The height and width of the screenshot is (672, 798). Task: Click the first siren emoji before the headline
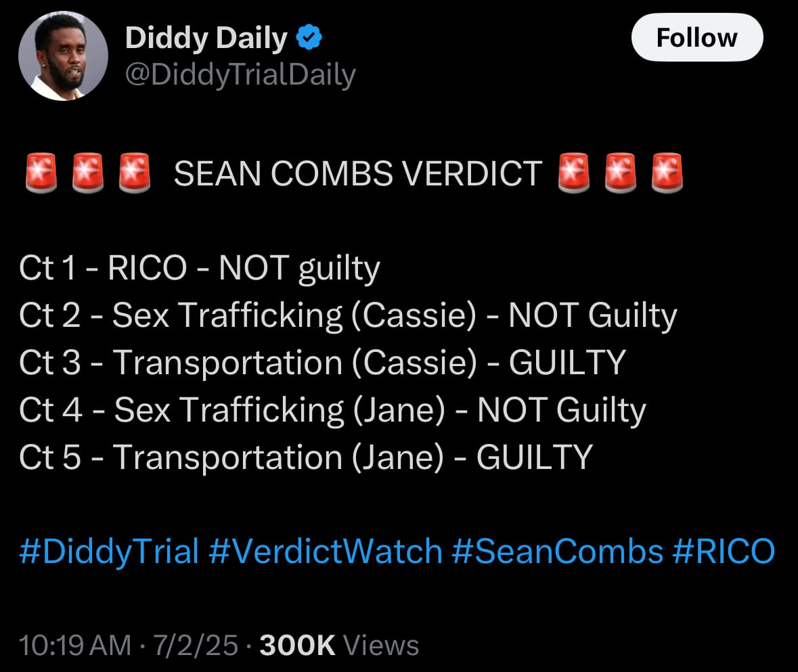coord(41,173)
